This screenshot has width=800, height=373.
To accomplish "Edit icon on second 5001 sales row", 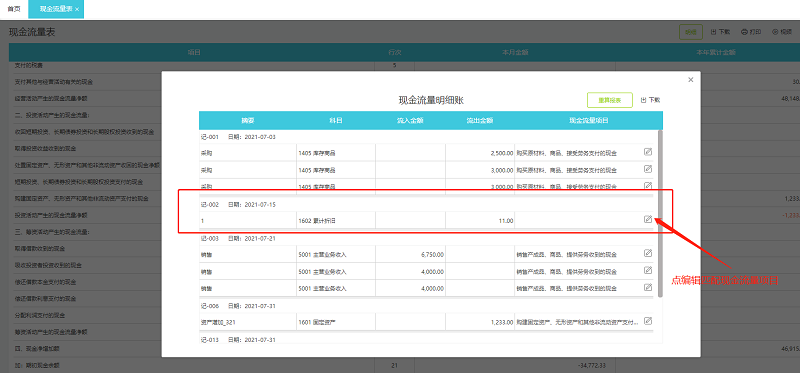I will tap(648, 270).
